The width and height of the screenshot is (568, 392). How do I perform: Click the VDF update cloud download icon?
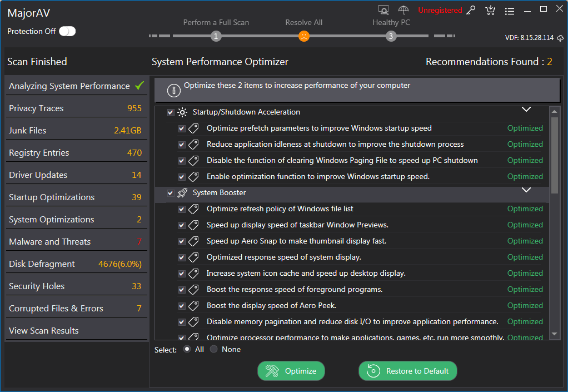[560, 38]
